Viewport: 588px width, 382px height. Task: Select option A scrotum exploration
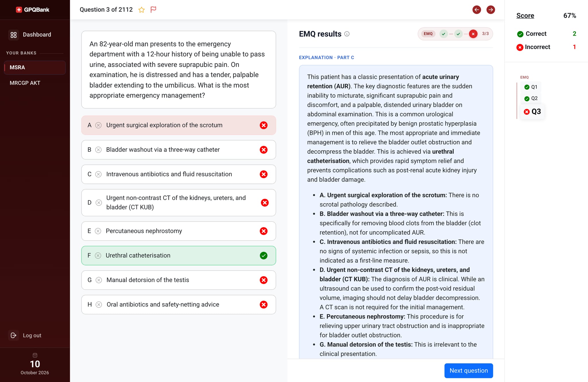(179, 125)
